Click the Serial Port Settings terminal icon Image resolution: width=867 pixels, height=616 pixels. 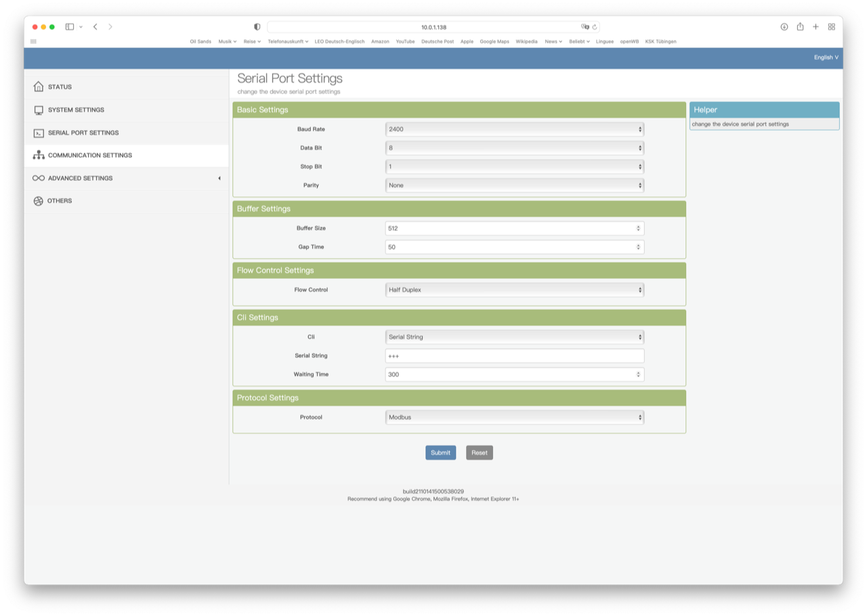pyautogui.click(x=39, y=133)
